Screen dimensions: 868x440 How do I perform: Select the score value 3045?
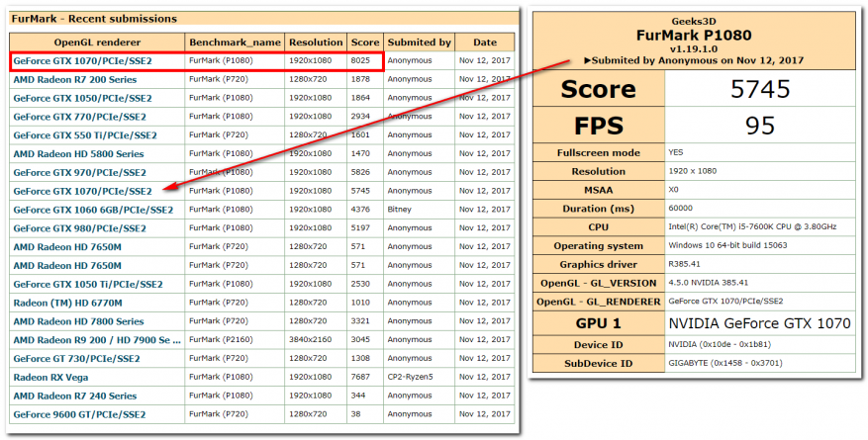(360, 339)
